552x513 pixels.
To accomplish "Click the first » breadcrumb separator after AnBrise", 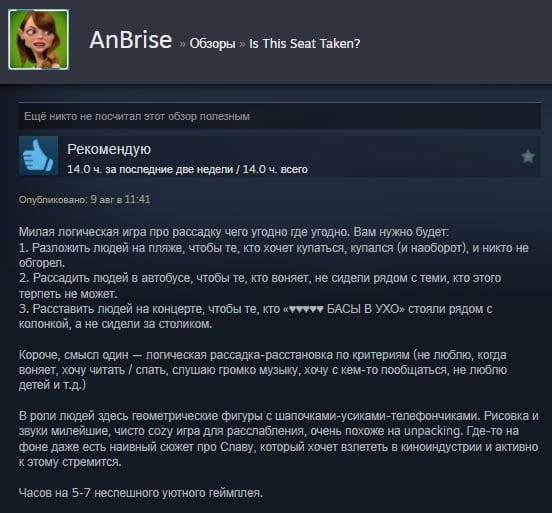I will pyautogui.click(x=182, y=44).
